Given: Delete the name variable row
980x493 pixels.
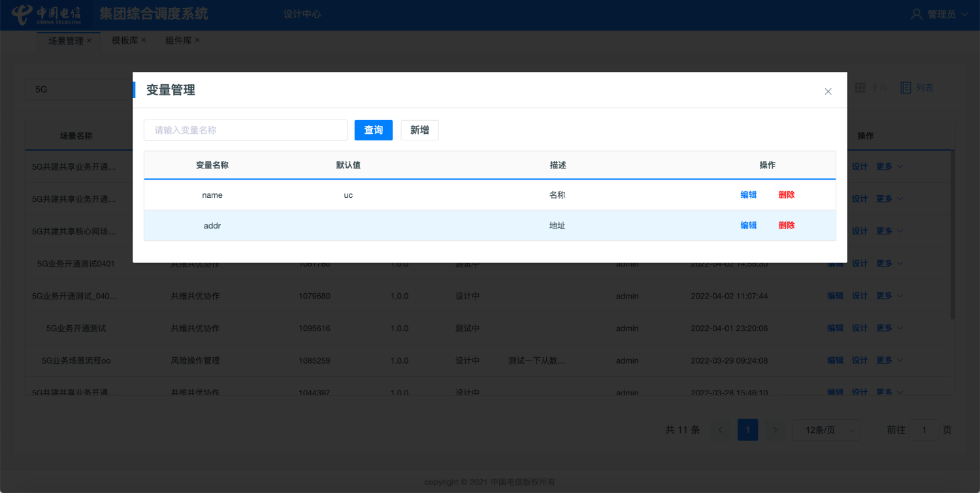Looking at the screenshot, I should (787, 195).
